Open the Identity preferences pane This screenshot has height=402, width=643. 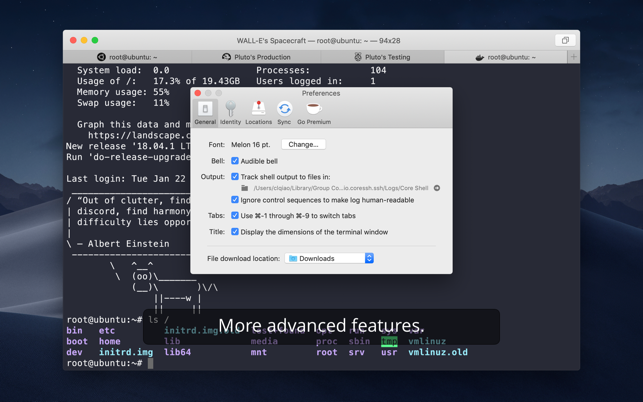coord(230,112)
